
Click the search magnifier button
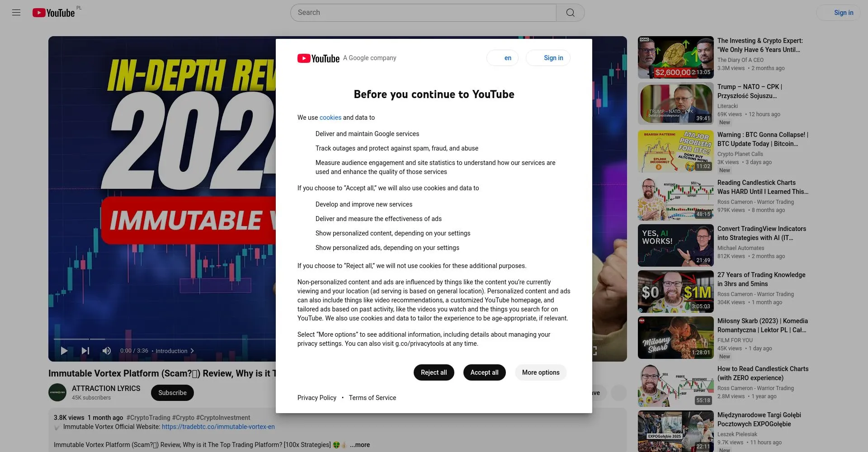(x=571, y=13)
